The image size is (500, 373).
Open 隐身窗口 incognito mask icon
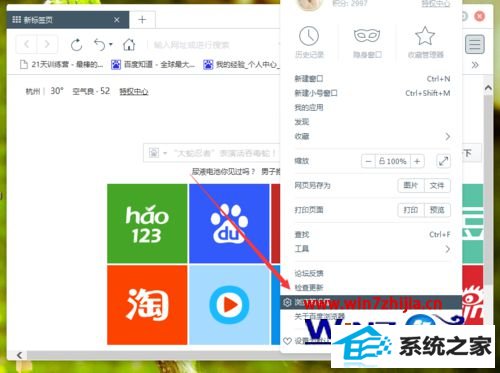point(367,36)
